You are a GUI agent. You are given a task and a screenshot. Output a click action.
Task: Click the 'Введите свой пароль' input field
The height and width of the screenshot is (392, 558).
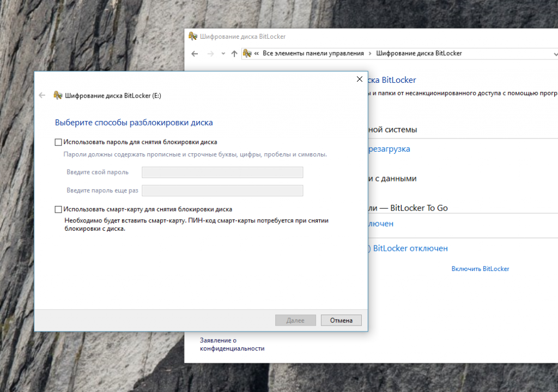pyautogui.click(x=222, y=172)
